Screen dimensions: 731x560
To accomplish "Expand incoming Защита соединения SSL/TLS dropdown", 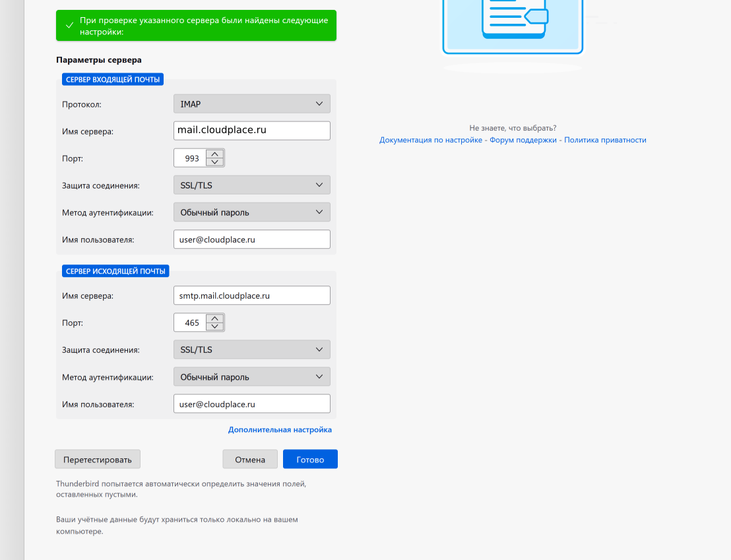I will click(251, 185).
